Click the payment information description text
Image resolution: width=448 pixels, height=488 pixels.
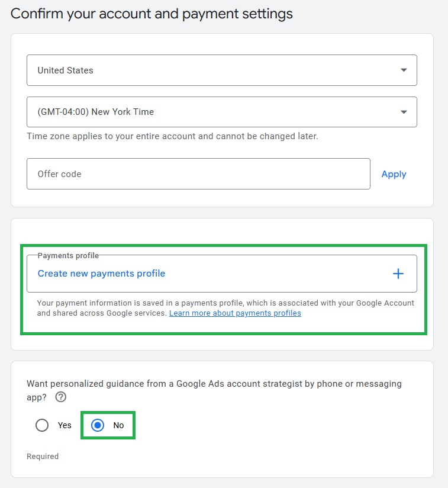(x=225, y=303)
